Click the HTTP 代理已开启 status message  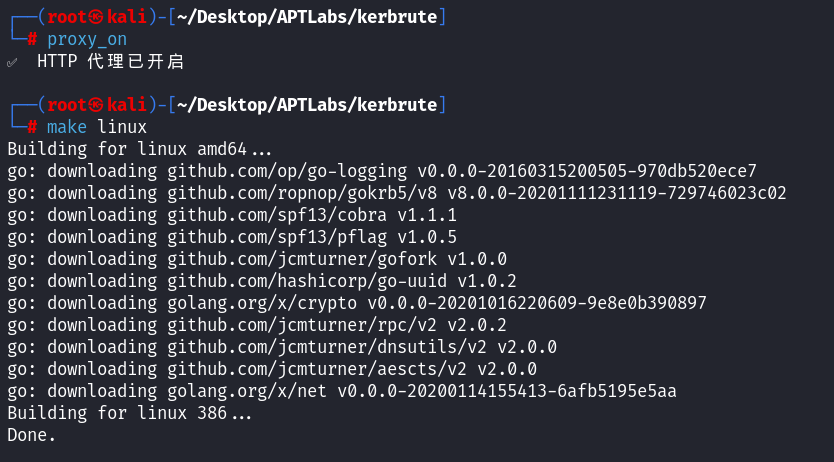pos(110,62)
